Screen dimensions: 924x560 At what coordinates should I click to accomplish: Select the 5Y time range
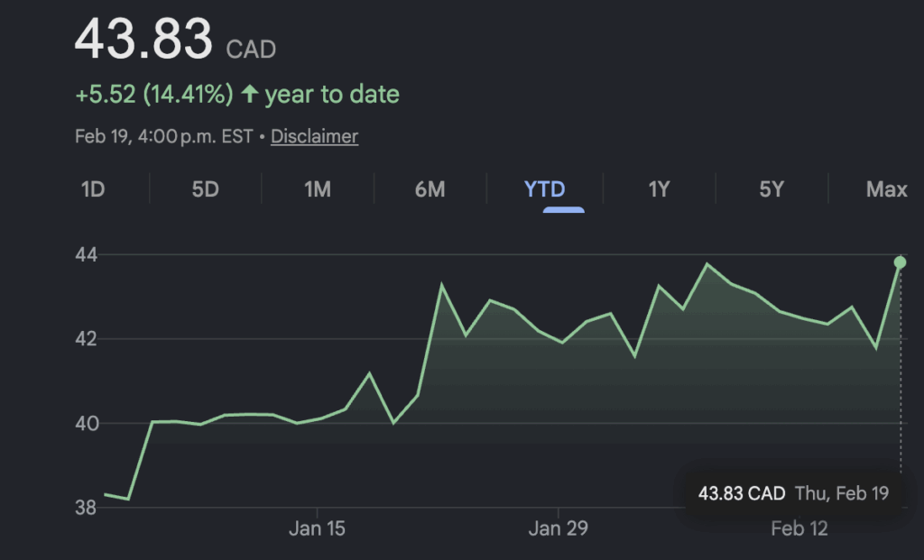pyautogui.click(x=772, y=189)
